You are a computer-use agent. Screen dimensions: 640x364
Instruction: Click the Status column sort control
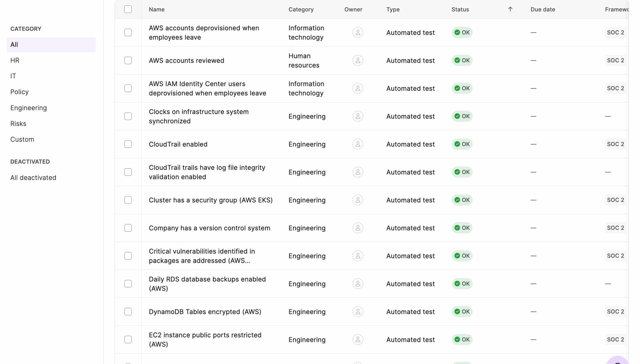pos(460,9)
